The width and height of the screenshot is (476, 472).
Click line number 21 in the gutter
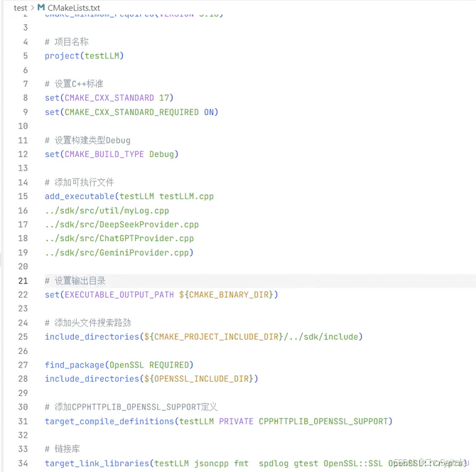[x=23, y=281]
